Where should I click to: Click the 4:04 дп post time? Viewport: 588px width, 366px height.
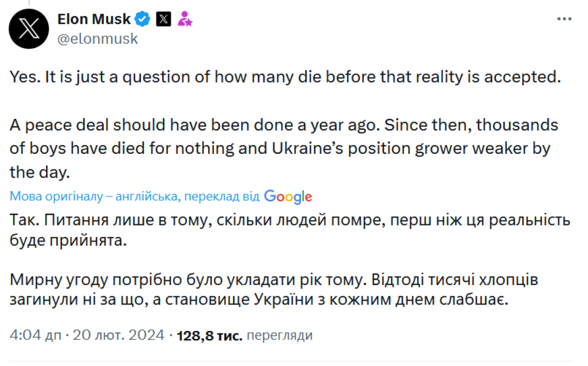[x=35, y=335]
